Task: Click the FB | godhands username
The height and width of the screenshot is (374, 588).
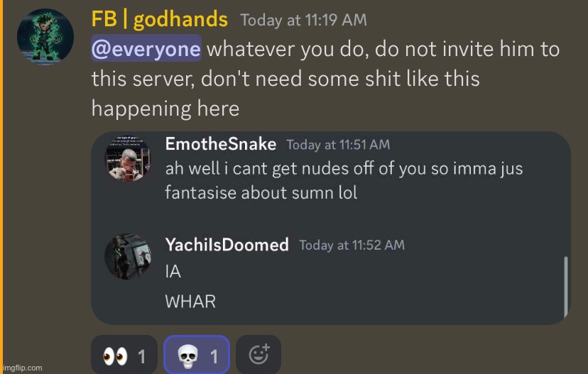Action: coord(159,19)
